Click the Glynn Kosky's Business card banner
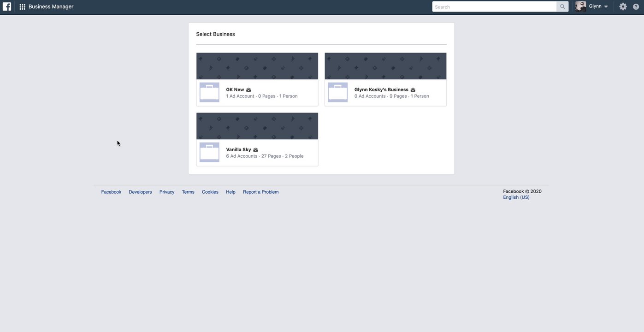 385,66
